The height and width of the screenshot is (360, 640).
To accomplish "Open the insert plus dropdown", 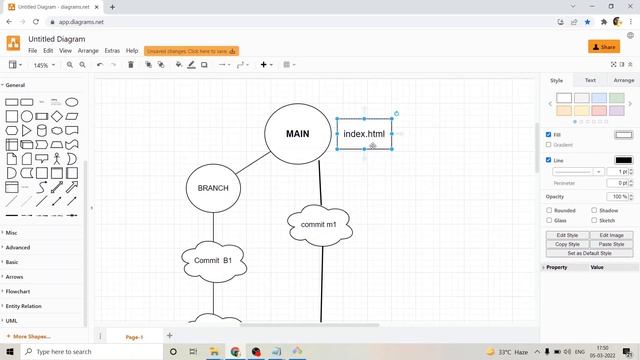I will [x=267, y=64].
